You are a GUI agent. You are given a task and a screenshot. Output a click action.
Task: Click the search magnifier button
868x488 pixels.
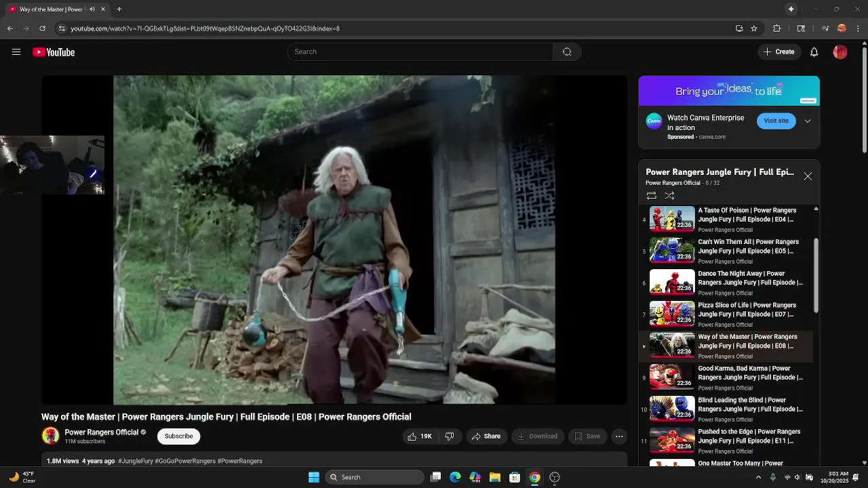[567, 52]
